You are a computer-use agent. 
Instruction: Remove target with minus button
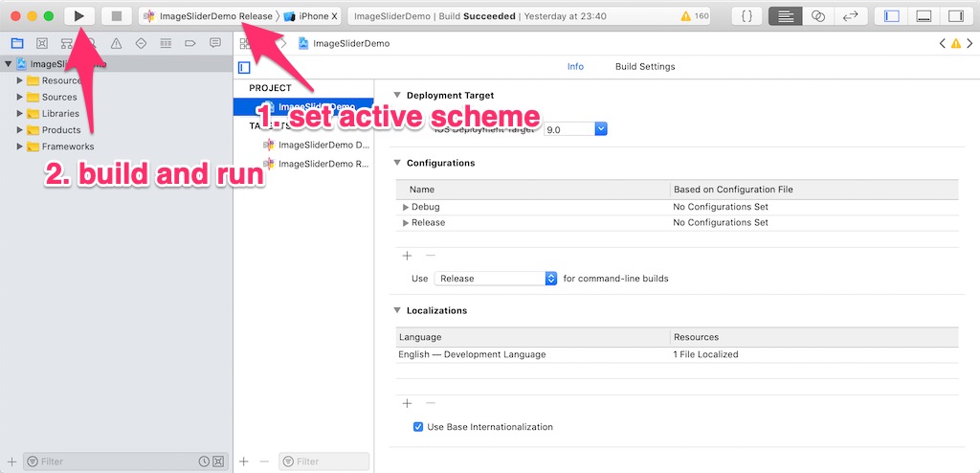264,462
